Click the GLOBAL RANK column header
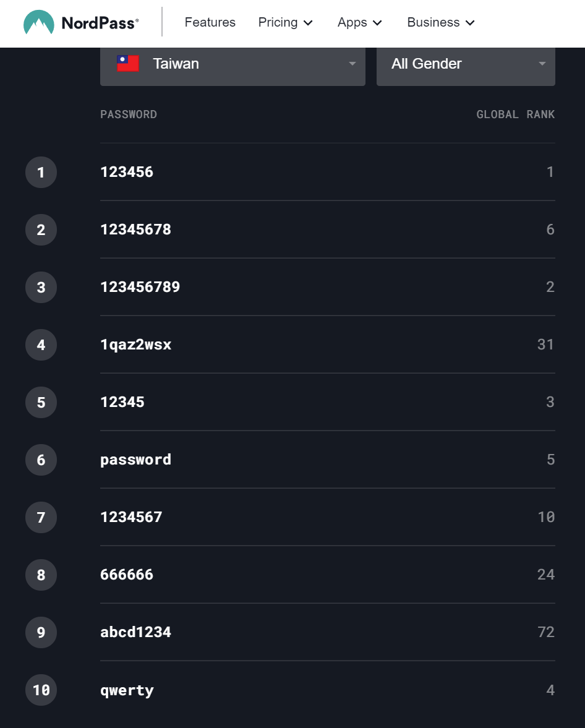Viewport: 585px width, 728px height. pos(515,114)
